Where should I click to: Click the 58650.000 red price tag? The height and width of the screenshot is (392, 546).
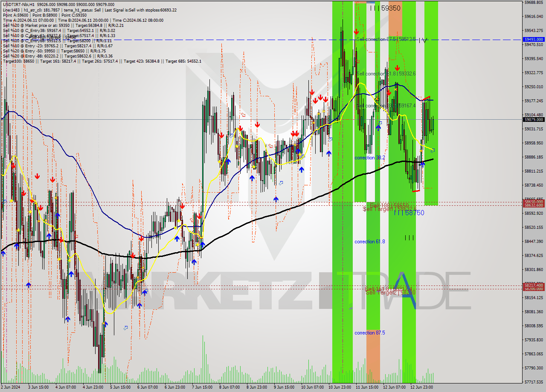click(x=534, y=202)
